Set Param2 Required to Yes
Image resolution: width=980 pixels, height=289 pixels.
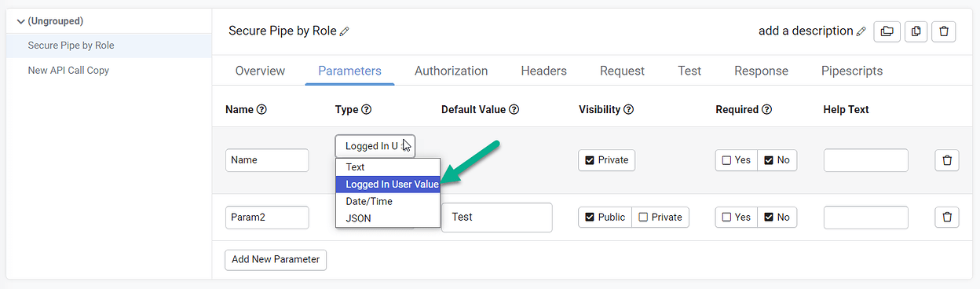click(736, 218)
